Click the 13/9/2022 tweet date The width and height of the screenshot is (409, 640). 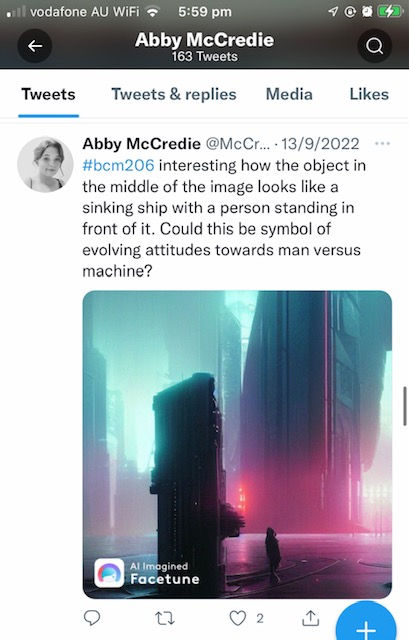pyautogui.click(x=320, y=144)
